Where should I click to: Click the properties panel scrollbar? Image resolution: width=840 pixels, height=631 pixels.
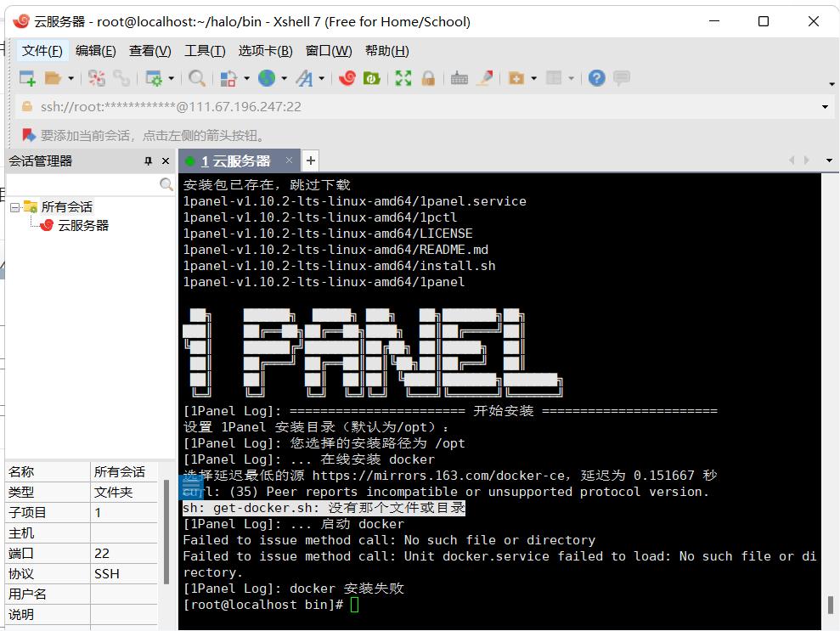(x=166, y=532)
